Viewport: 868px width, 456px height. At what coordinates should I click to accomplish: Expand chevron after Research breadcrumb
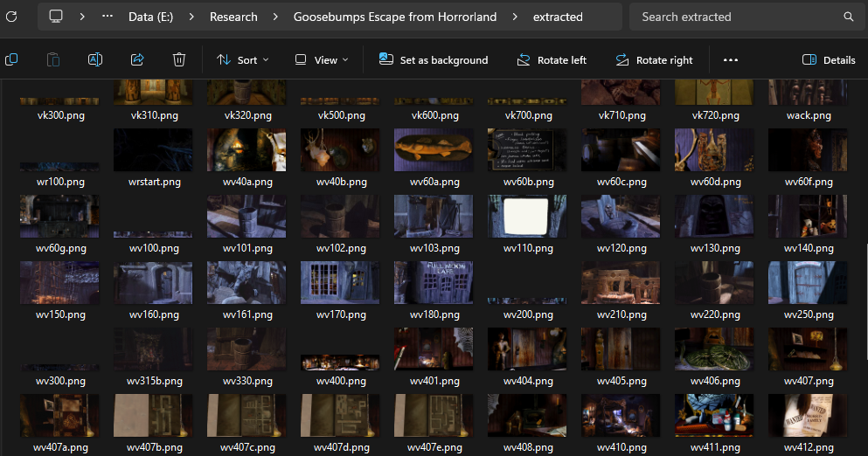275,17
